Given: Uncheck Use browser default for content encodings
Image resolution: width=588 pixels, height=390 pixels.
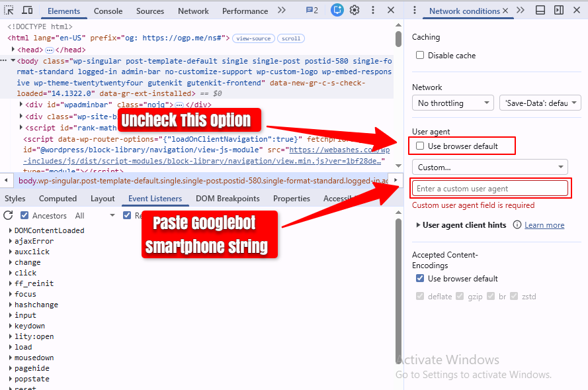Looking at the screenshot, I should click(x=420, y=278).
